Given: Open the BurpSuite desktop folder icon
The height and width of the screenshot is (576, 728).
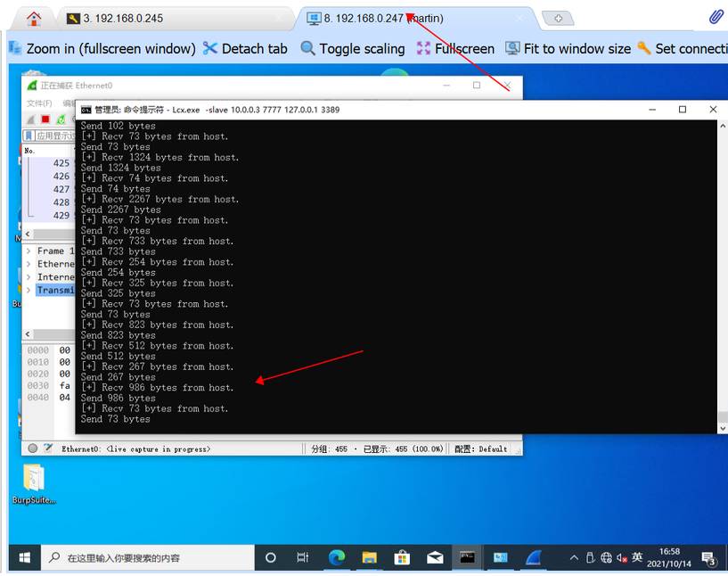Looking at the screenshot, I should coord(34,479).
